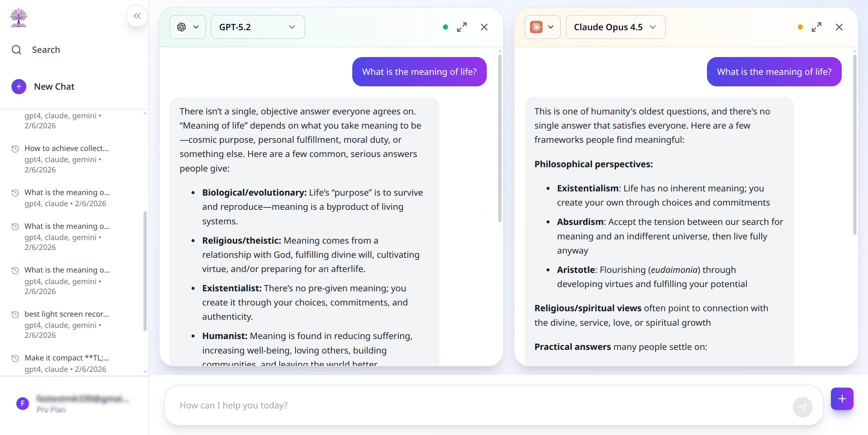This screenshot has width=868, height=435.
Task: Open the 'Make it compact' chat
Action: tap(66, 358)
